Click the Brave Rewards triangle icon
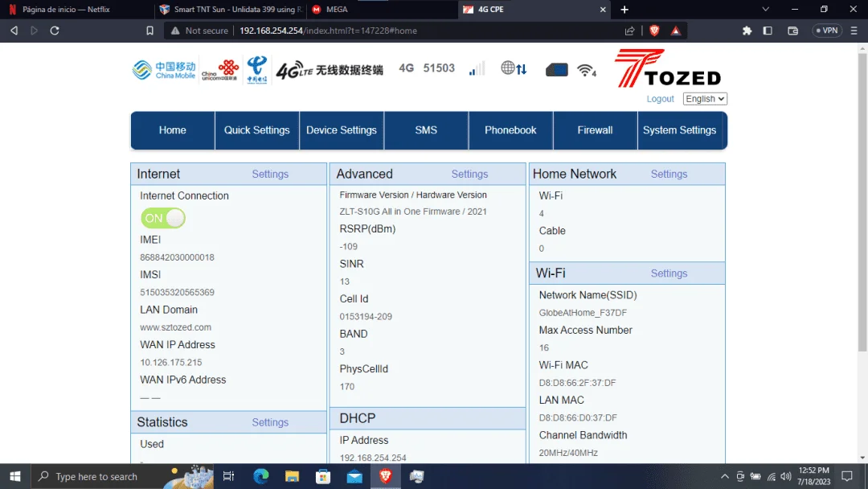 click(x=676, y=31)
